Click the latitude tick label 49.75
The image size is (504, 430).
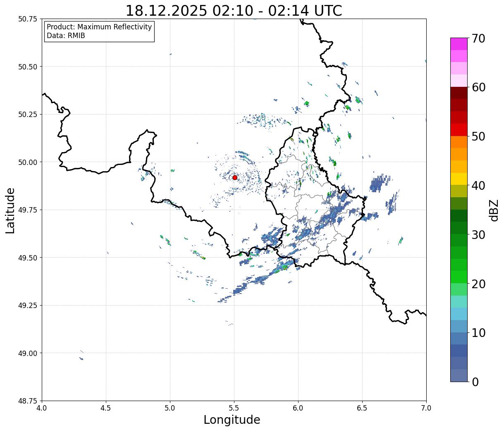[x=28, y=210]
